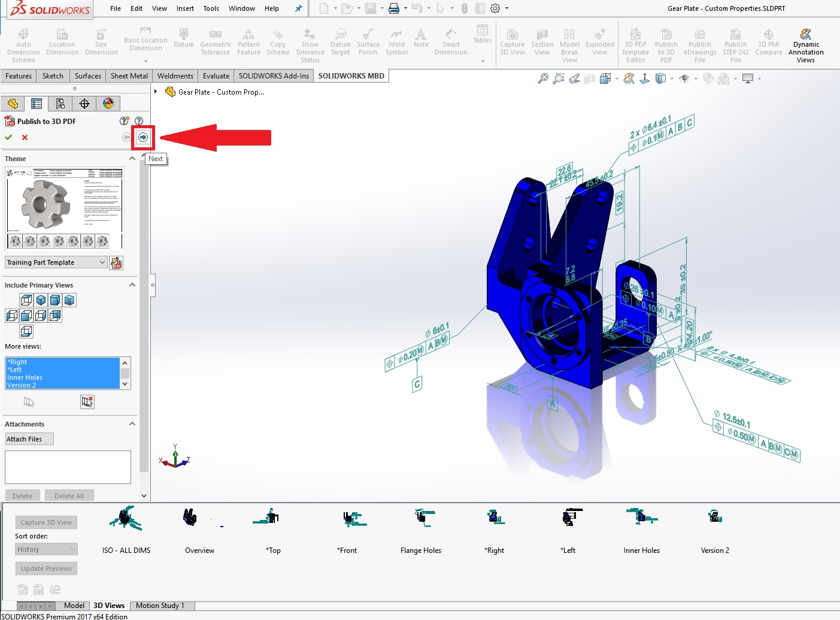
Task: Open the Insert menu
Action: point(185,8)
